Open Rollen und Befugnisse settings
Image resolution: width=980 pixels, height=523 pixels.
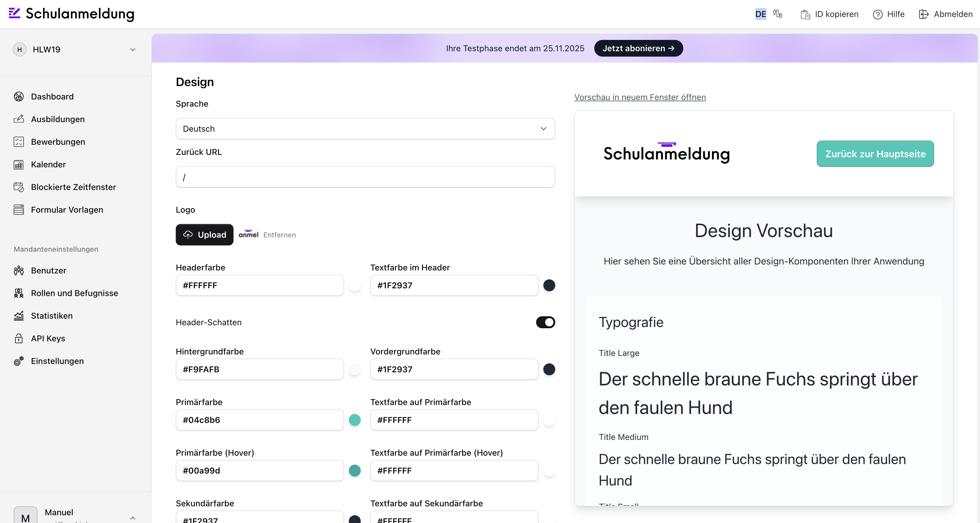tap(74, 293)
